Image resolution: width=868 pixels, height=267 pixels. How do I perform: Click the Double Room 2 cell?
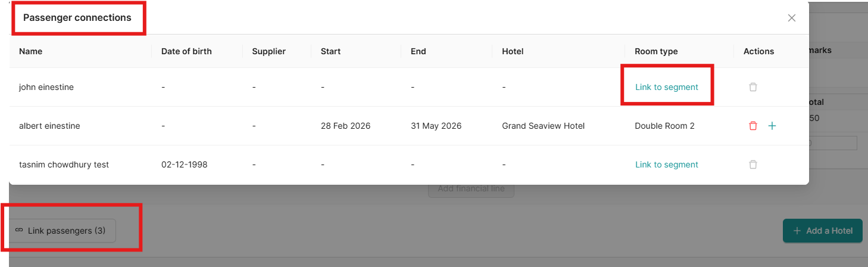(x=664, y=126)
